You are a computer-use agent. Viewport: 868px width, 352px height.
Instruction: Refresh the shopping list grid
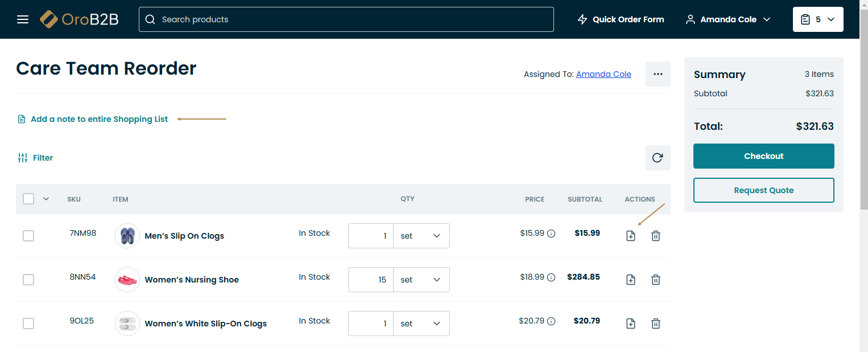click(658, 158)
